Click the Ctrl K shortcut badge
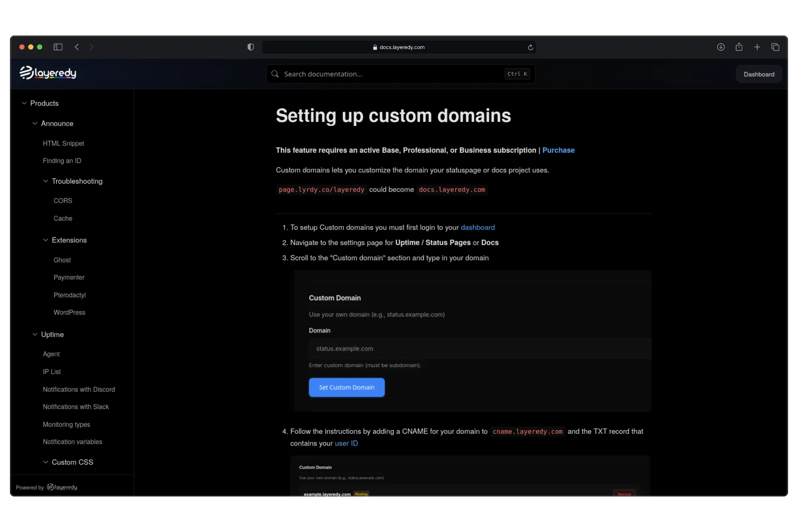Screen dimensions: 798x532 [x=517, y=74]
